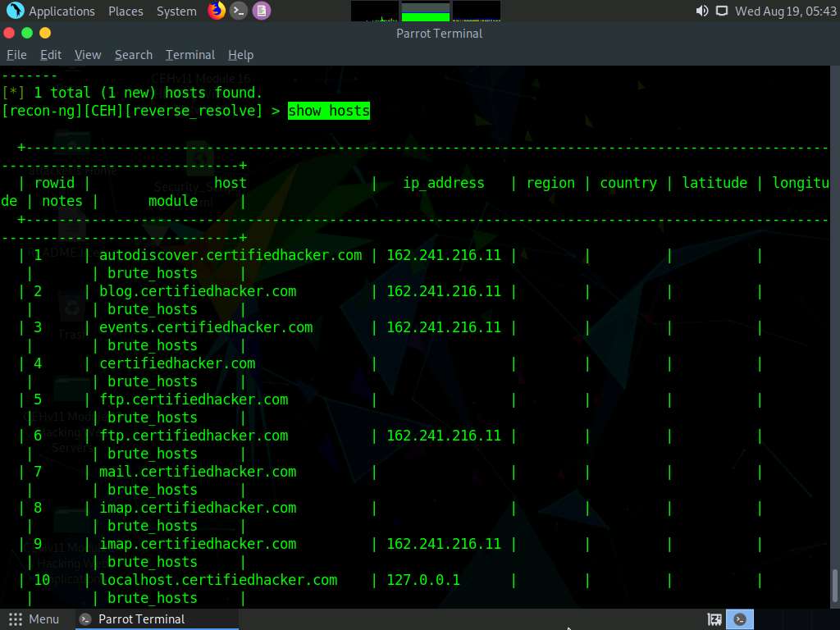Open the Parrot Applications menu logo

(15, 11)
